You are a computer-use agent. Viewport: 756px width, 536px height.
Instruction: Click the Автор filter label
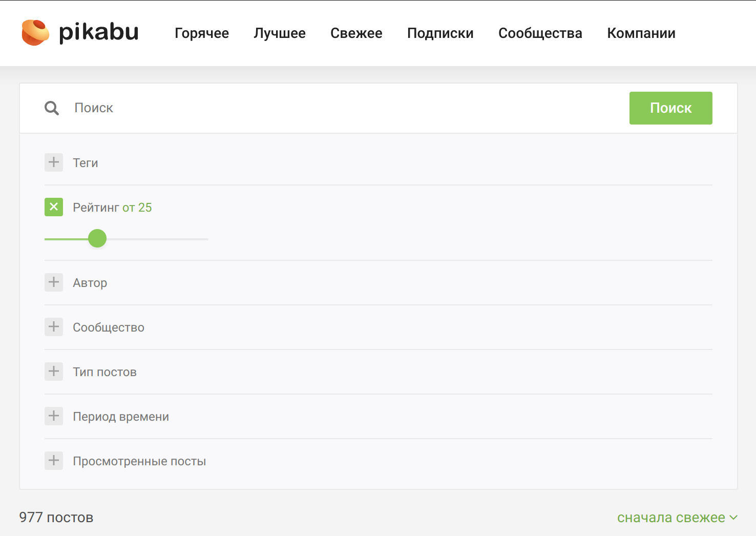click(90, 283)
